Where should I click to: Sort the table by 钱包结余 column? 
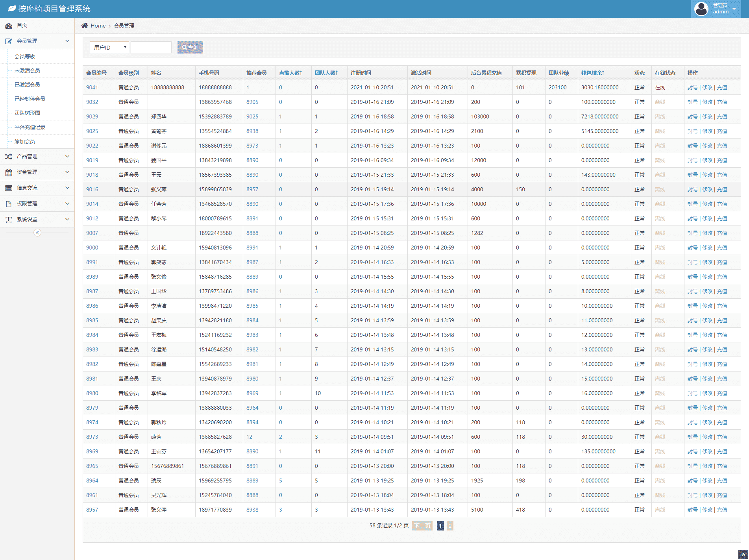click(x=592, y=73)
